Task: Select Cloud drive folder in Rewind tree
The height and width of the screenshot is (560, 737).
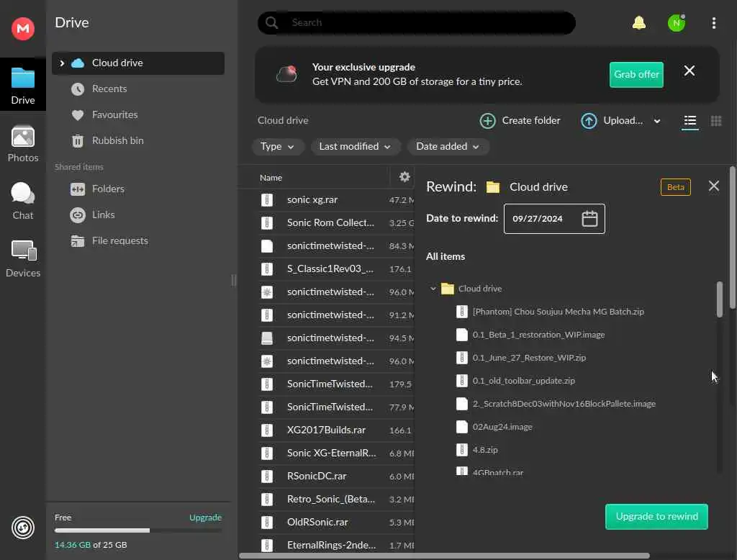Action: [471, 289]
